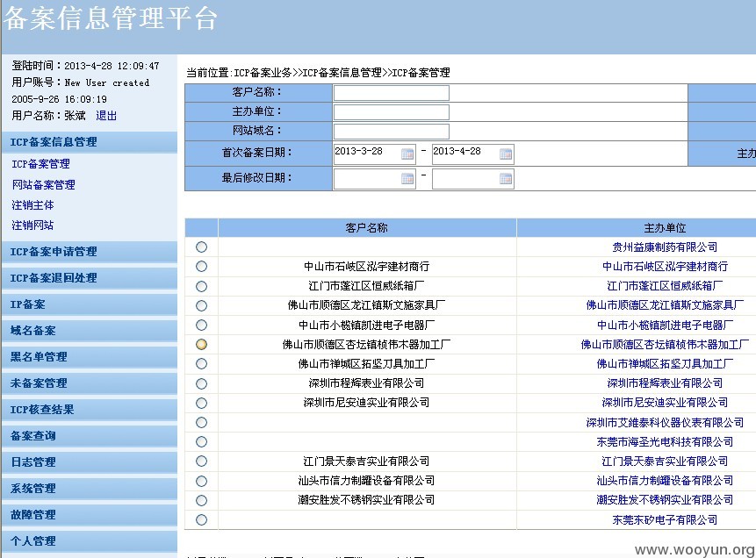Select radio for 深圳市尼安迪实业有限公司 row

click(202, 403)
